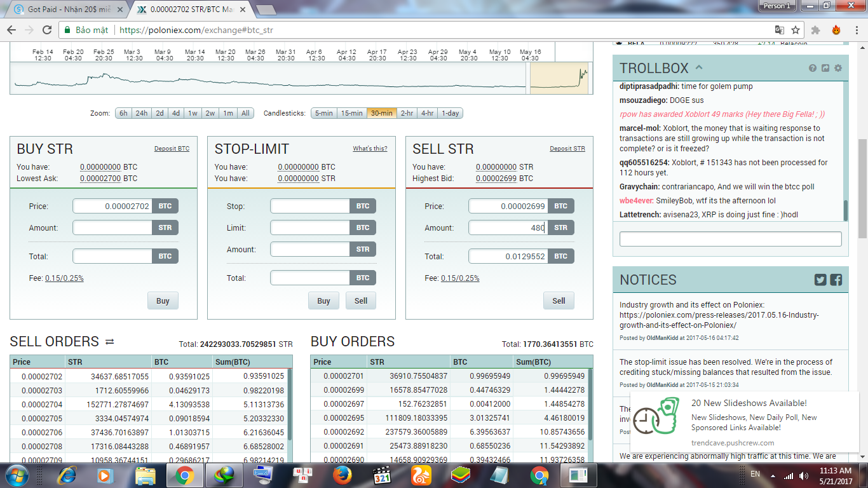Pop out the Trollbox using the arrow icon
The height and width of the screenshot is (488, 868).
click(x=825, y=68)
